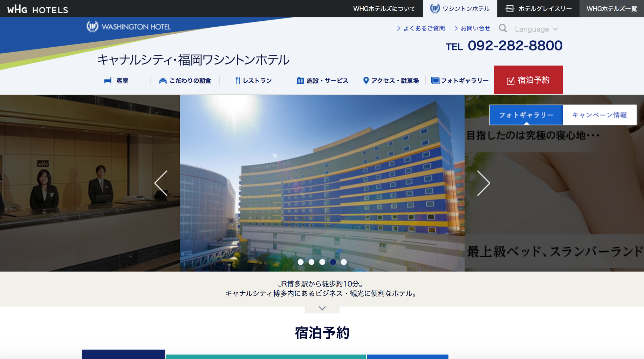644x359 pixels.
Task: Select the active fourth carousel dot
Action: [x=333, y=262]
